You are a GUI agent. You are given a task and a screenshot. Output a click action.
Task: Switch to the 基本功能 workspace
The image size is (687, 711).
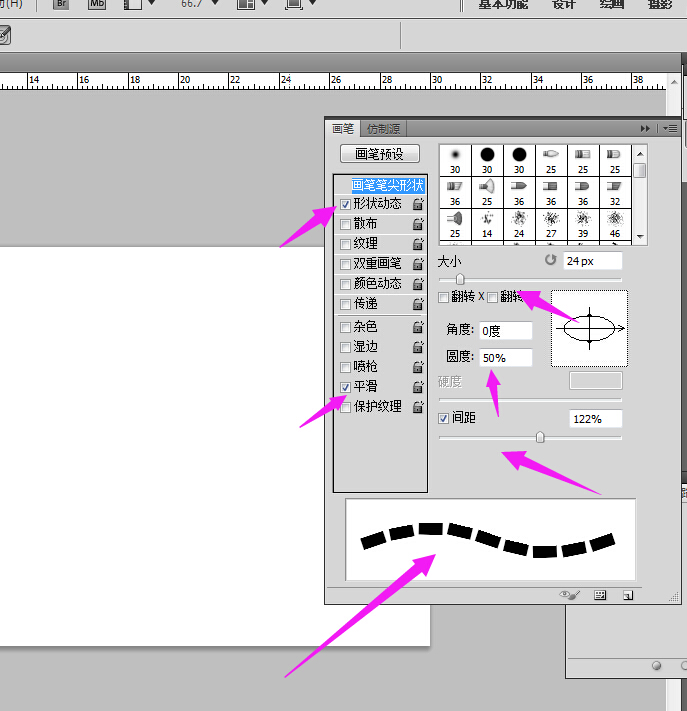[x=504, y=4]
